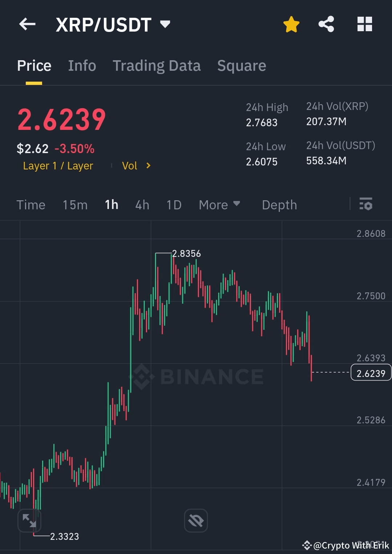Open the Trading Data tab
The height and width of the screenshot is (554, 392).
point(157,65)
